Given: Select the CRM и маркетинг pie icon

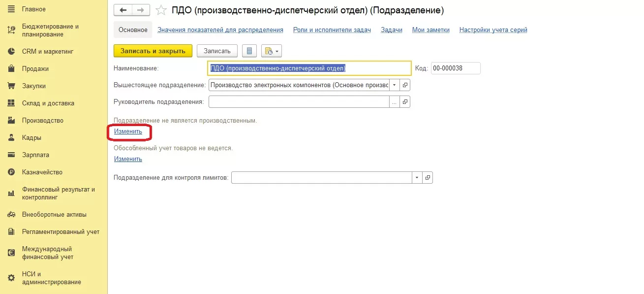Looking at the screenshot, I should (11, 51).
